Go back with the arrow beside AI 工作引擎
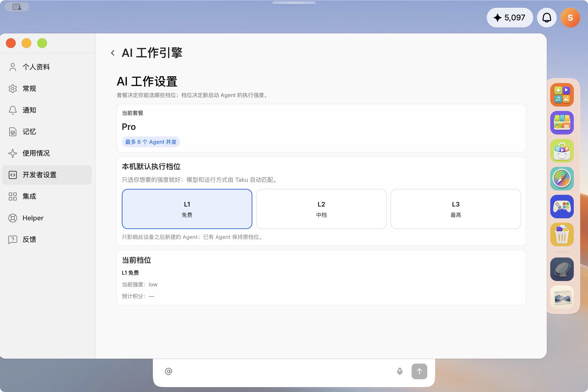 point(113,53)
